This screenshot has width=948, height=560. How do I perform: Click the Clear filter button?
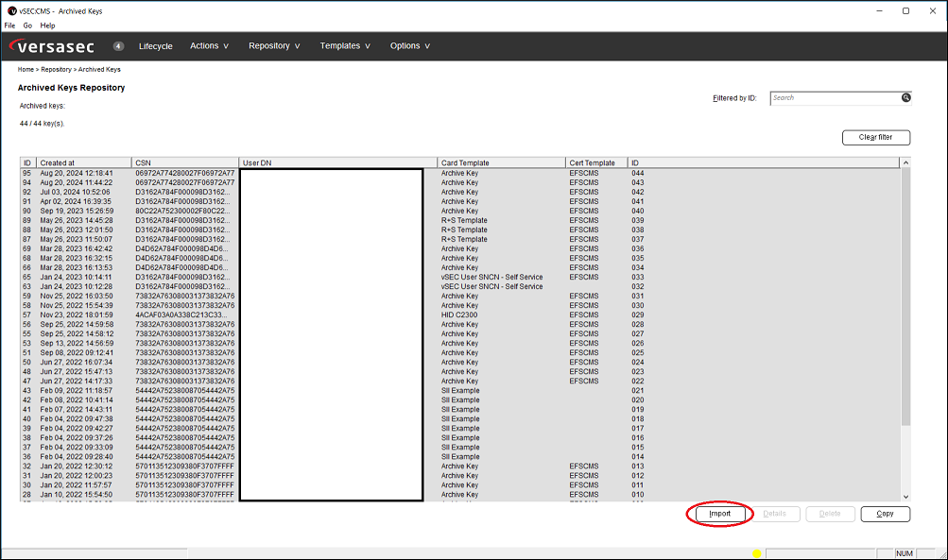coord(876,138)
